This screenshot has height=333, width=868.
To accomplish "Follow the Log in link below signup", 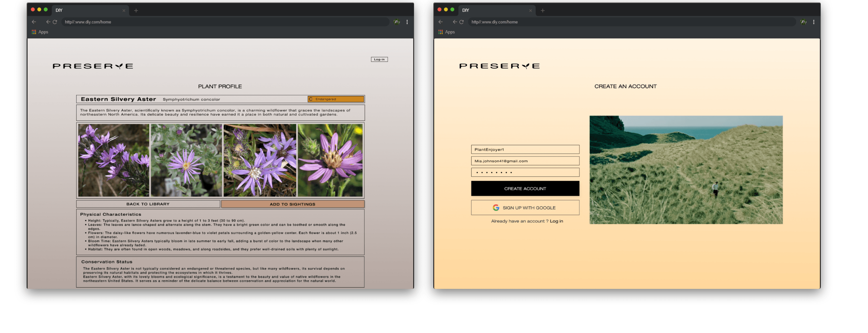I will (x=556, y=221).
